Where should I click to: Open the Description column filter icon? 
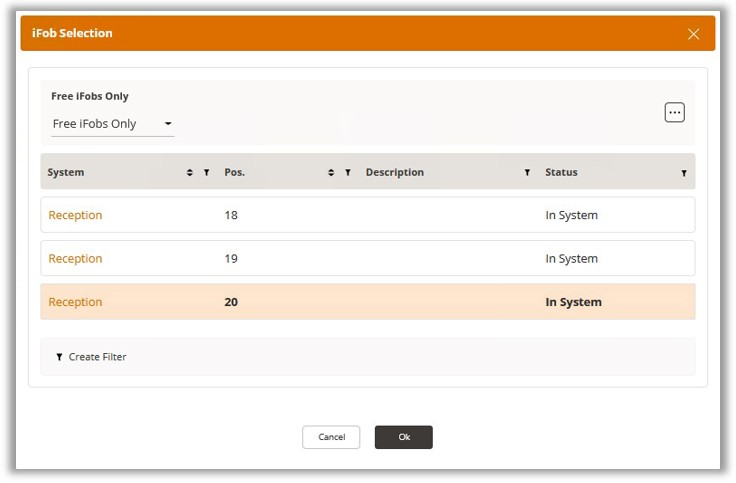[x=527, y=173]
